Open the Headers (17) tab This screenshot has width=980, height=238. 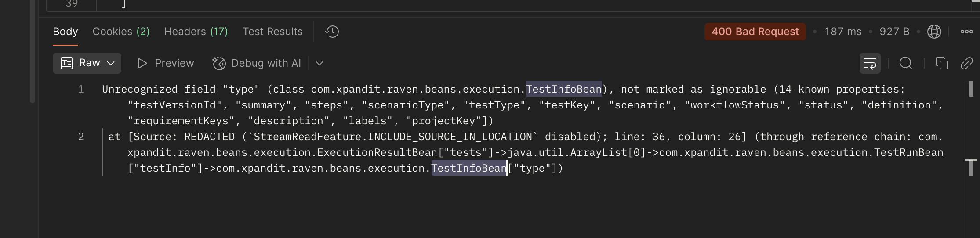(x=196, y=32)
